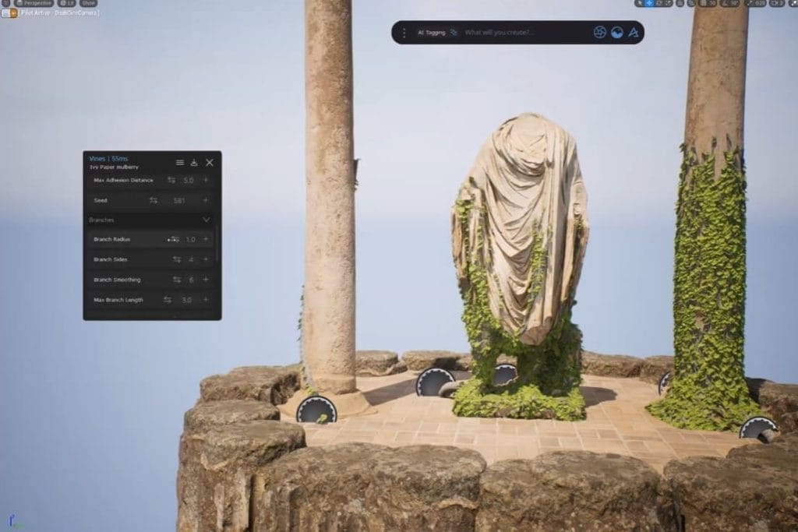Toggle the AI Tagging mode
This screenshot has height=532, width=798.
[x=436, y=33]
